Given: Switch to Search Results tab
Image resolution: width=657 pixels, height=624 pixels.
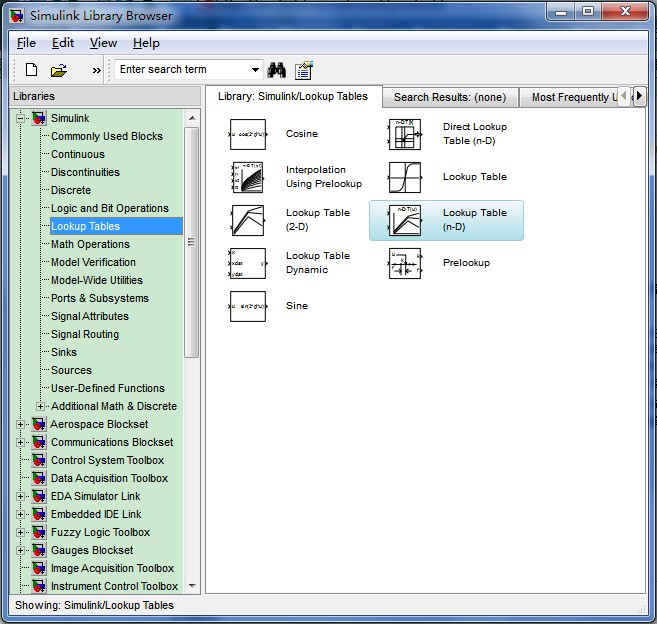Looking at the screenshot, I should click(450, 97).
